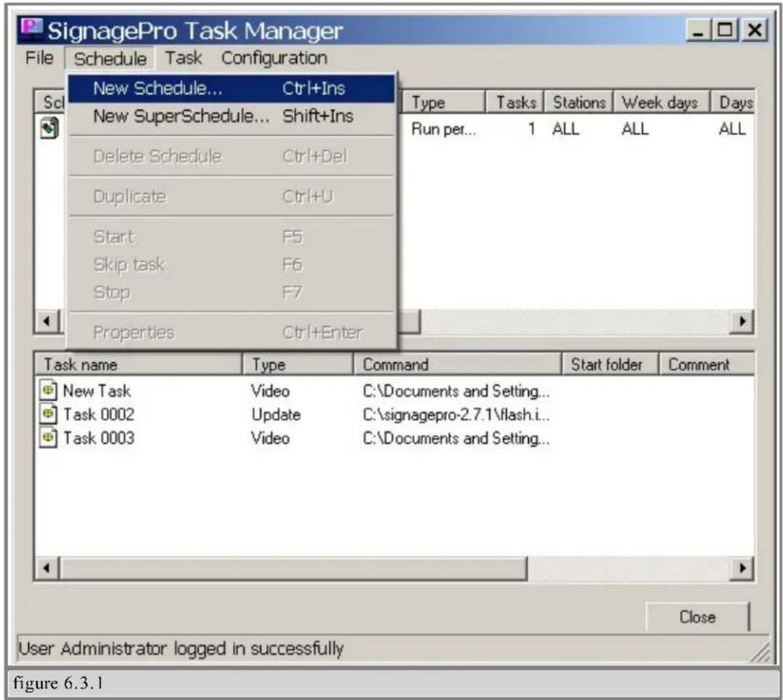Click task list scroll left arrow
This screenshot has width=783, height=700.
point(47,568)
